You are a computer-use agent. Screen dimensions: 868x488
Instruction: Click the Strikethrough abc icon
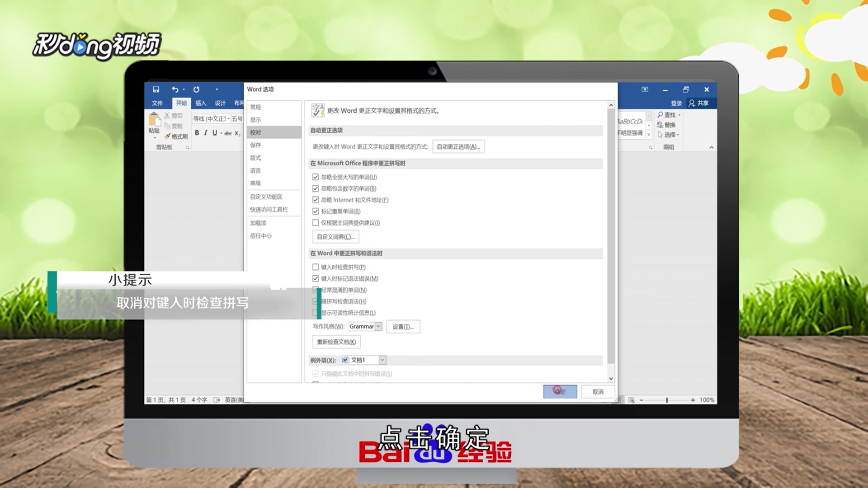pyautogui.click(x=228, y=133)
